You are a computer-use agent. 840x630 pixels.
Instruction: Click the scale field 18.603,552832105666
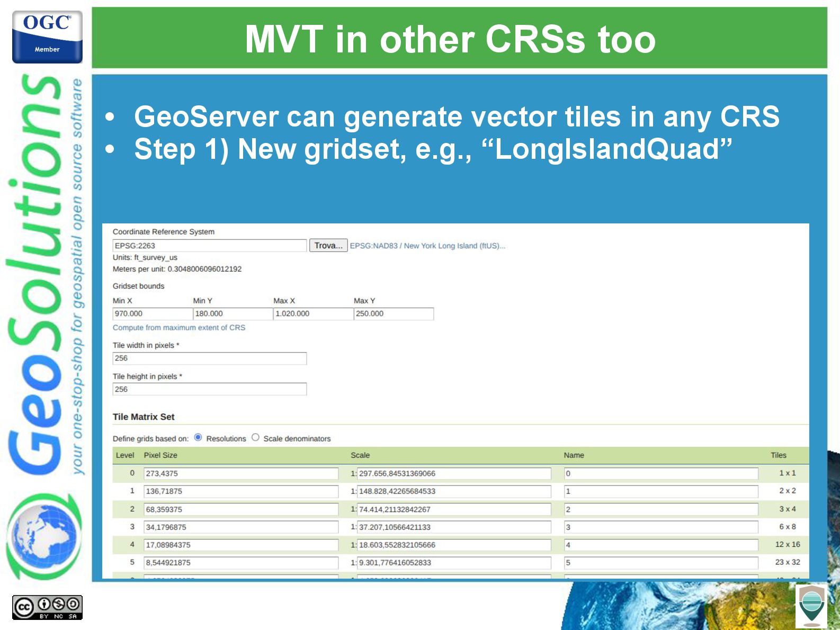[454, 545]
